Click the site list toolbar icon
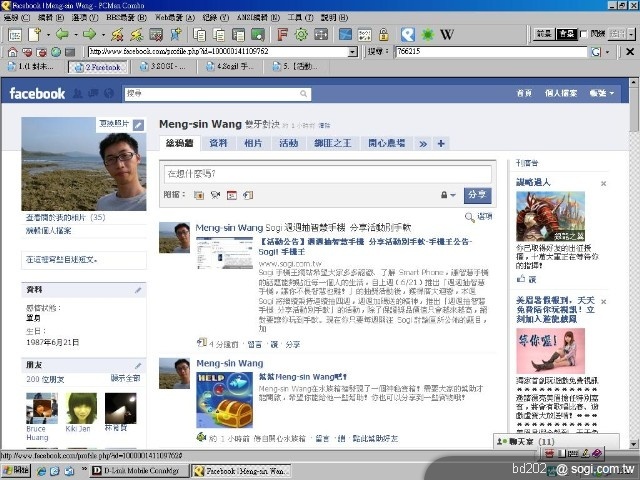Image resolution: width=640 pixels, height=480 pixels. click(x=15, y=35)
